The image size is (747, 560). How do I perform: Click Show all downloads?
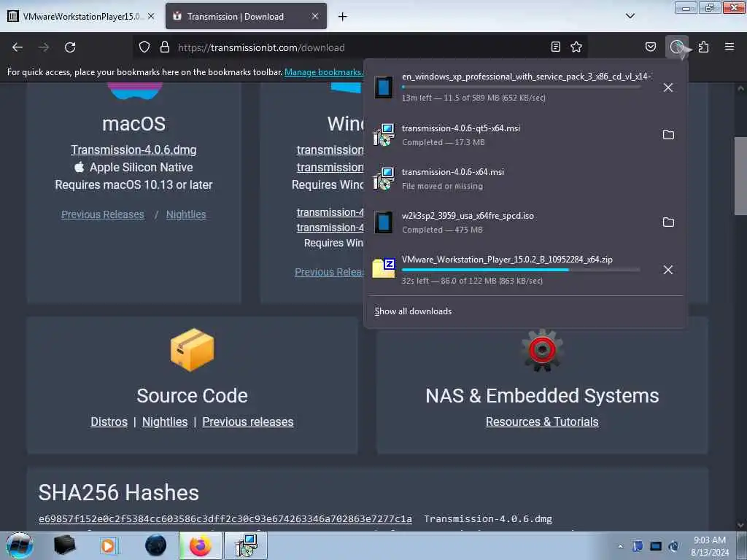(x=413, y=311)
